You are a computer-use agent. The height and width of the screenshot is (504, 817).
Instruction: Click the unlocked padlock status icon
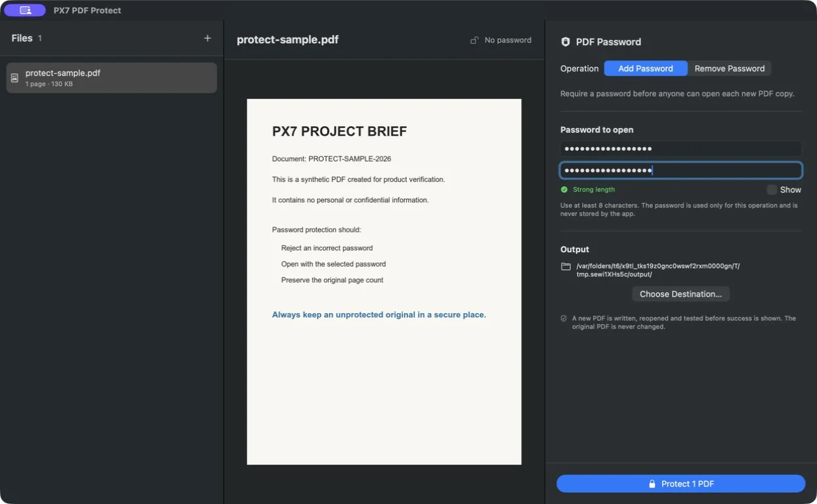click(x=474, y=40)
